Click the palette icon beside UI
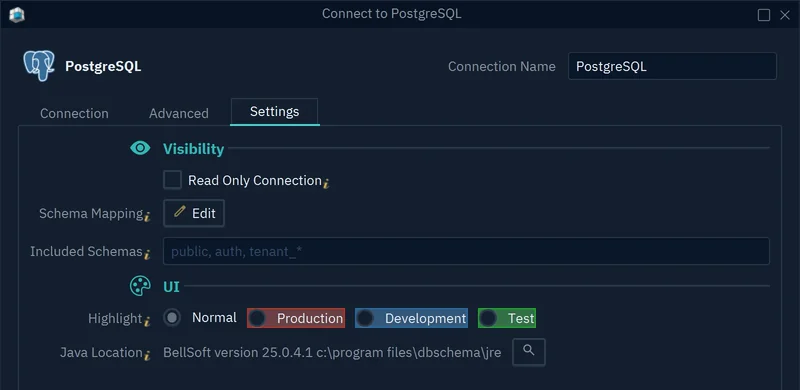 tap(140, 286)
